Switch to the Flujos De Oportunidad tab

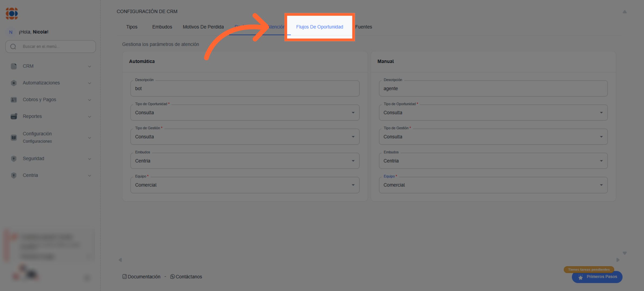point(319,27)
